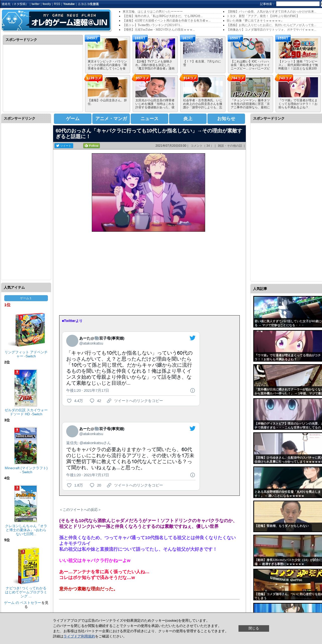Open headline 元祖YouTuber・MEGWINさんの現在

(x=158, y=30)
